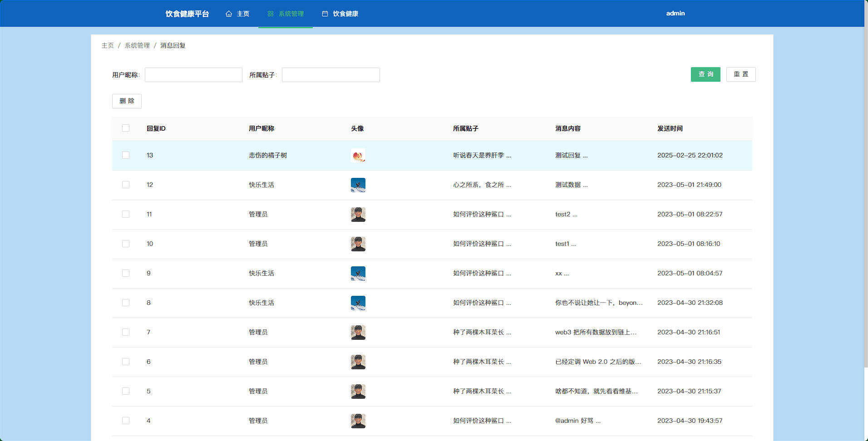Image resolution: width=868 pixels, height=441 pixels.
Task: Click the admin user name in header
Action: pyautogui.click(x=676, y=14)
